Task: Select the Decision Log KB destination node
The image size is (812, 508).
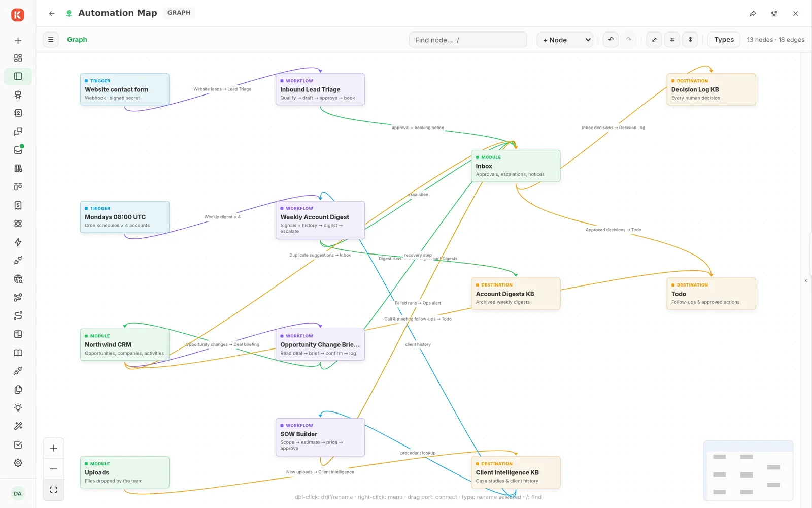Action: click(x=711, y=89)
